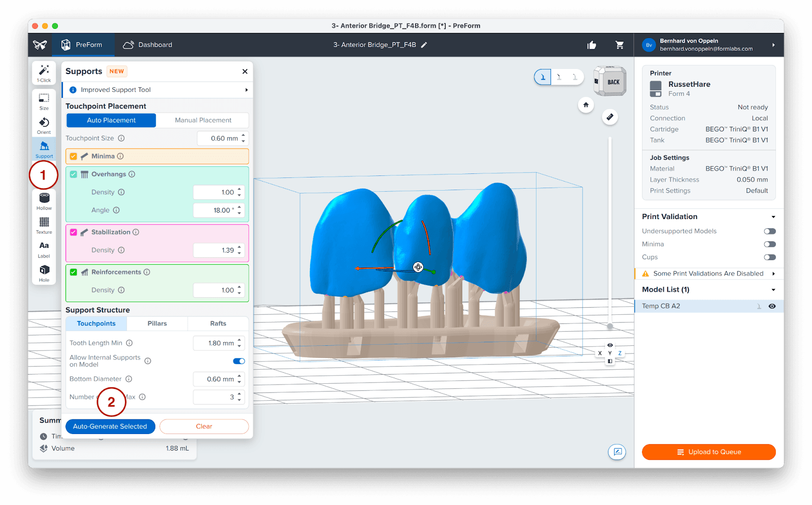Switch to Manual Placement tab

(203, 120)
